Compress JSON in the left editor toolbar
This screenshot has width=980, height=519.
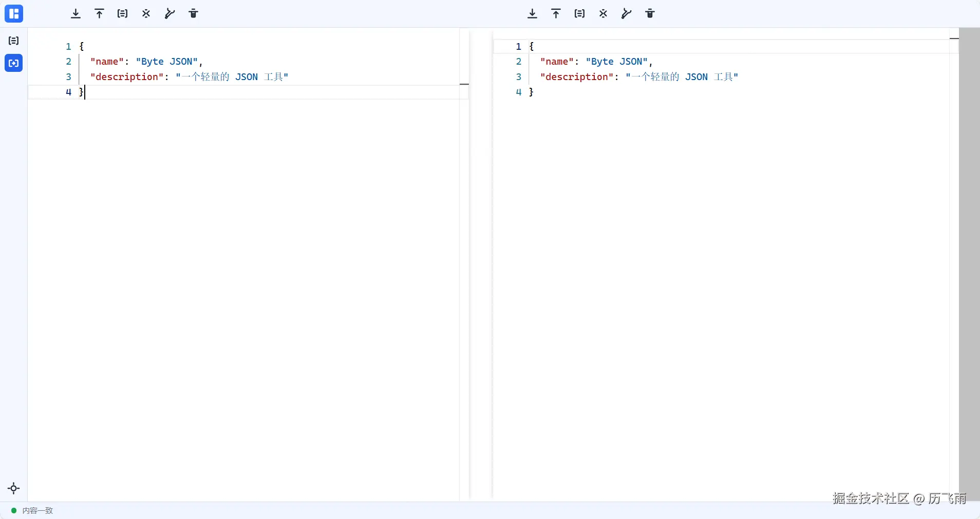[x=146, y=14]
